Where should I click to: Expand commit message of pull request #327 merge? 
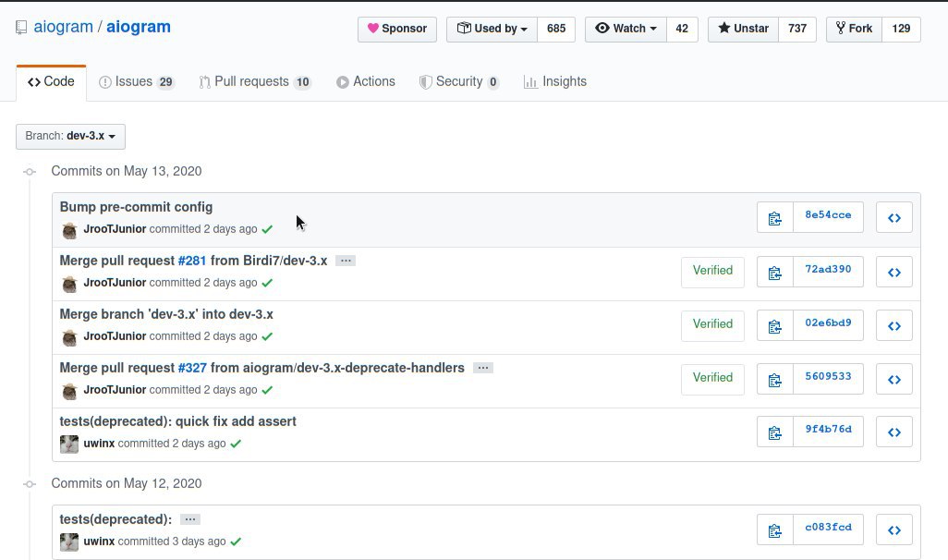(483, 368)
